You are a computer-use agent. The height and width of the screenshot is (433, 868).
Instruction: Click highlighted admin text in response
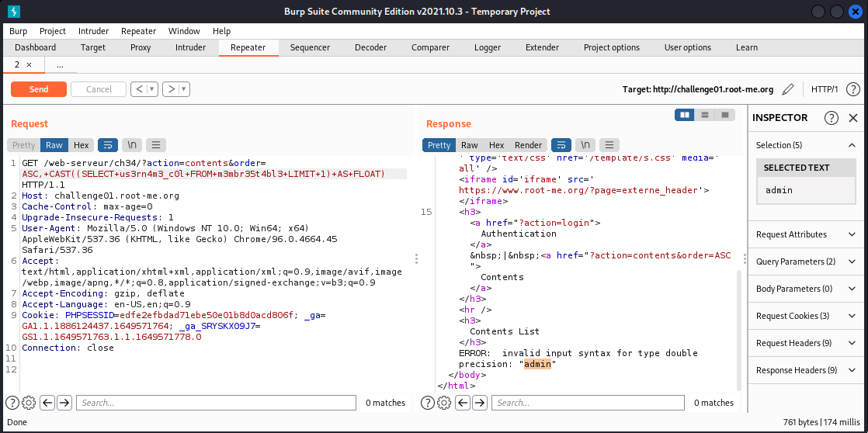point(537,364)
